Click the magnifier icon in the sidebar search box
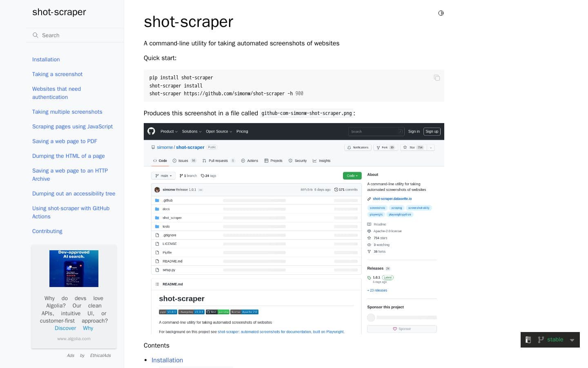This screenshot has width=588, height=368. pos(36,35)
